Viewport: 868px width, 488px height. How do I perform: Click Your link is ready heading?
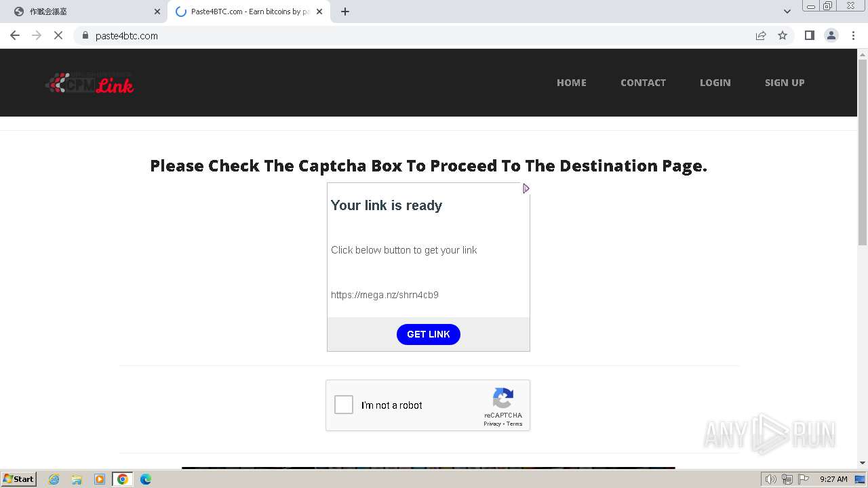pyautogui.click(x=387, y=205)
